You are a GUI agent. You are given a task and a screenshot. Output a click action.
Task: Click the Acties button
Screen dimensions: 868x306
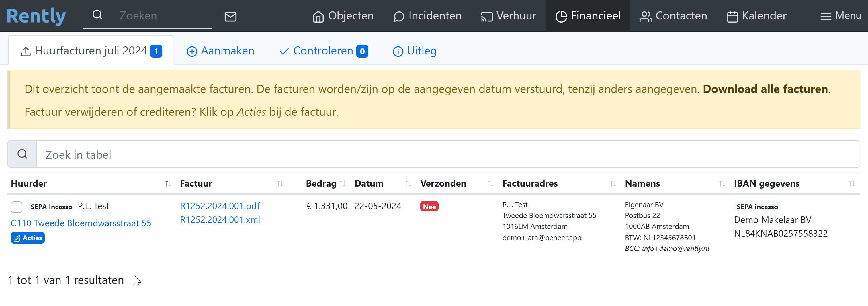(x=28, y=238)
